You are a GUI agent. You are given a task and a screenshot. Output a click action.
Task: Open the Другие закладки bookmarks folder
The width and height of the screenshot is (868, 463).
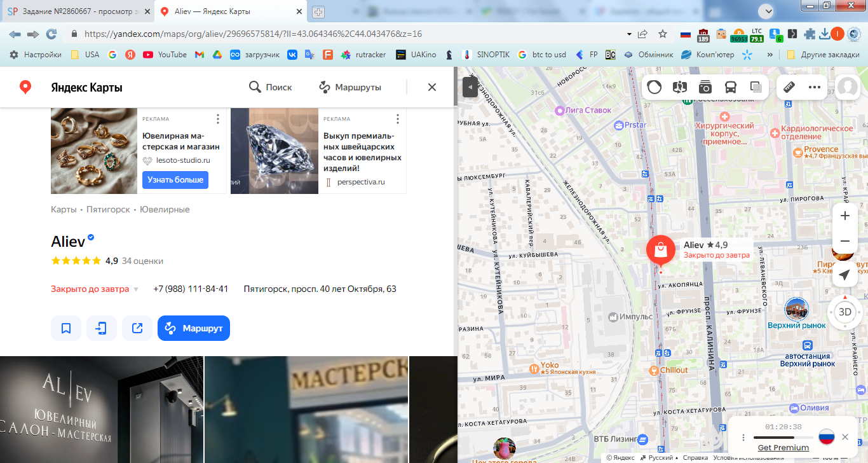tap(822, 55)
